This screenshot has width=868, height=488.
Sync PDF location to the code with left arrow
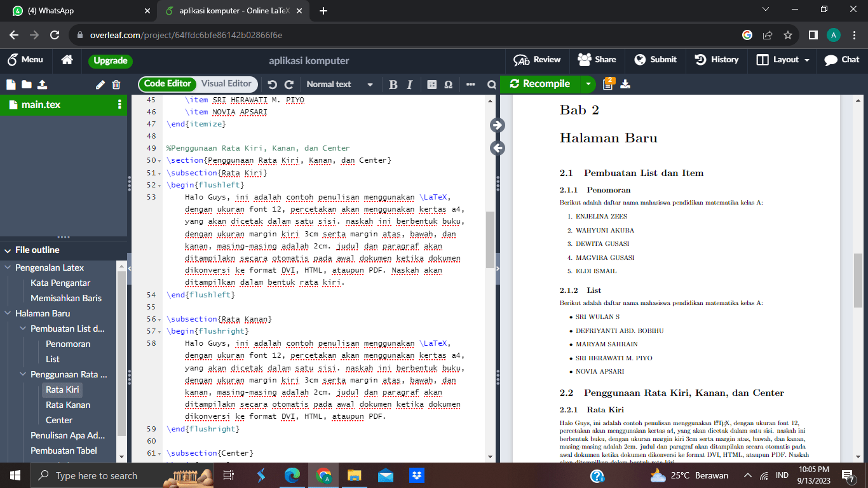pyautogui.click(x=498, y=148)
